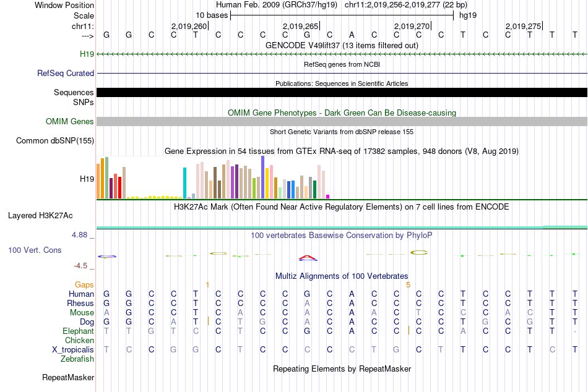Click the Repeating Elements by RepeatMasker title
The height and width of the screenshot is (392, 588).
(342, 369)
